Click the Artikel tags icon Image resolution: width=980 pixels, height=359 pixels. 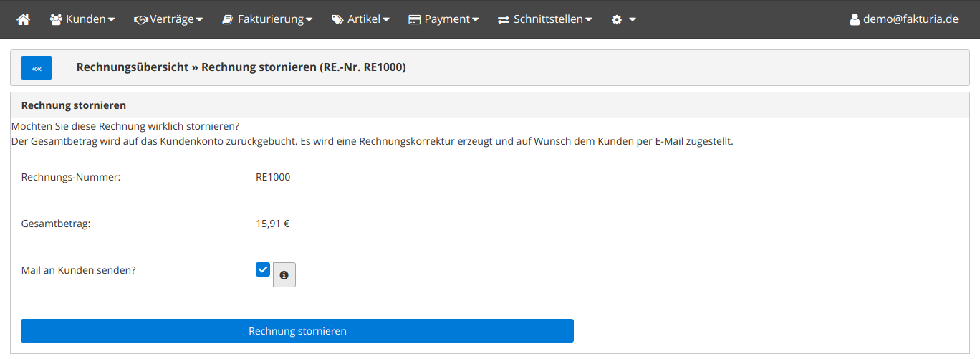tap(337, 20)
